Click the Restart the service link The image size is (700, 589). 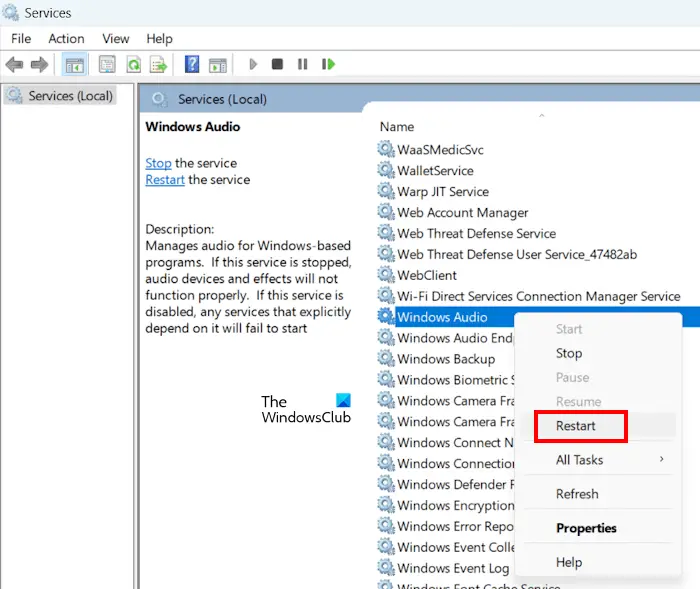(x=165, y=180)
